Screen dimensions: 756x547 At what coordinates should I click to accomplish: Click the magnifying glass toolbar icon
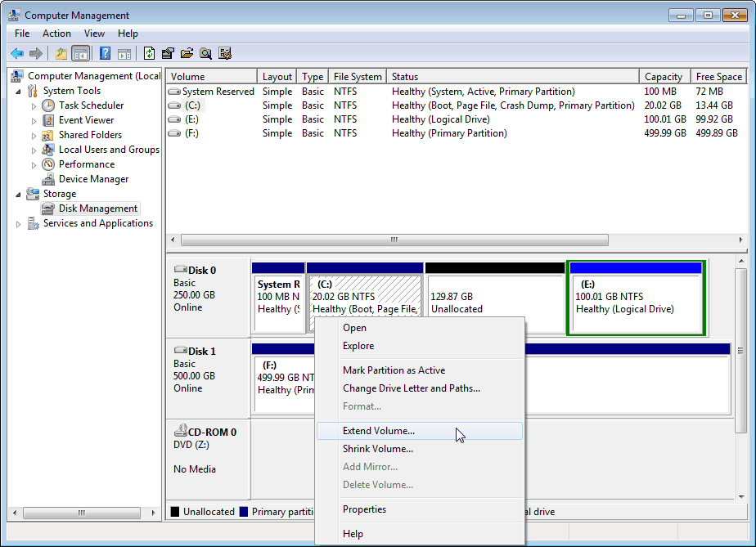pyautogui.click(x=206, y=53)
